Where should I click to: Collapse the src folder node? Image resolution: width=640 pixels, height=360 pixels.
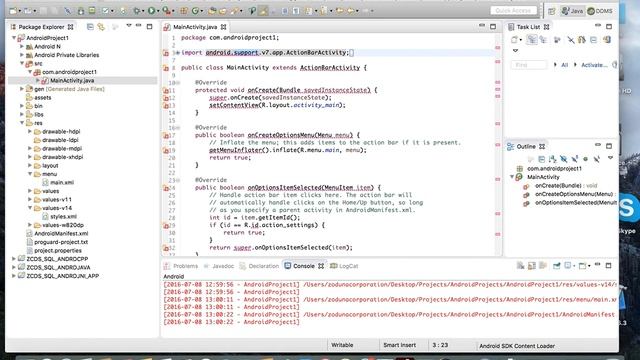coord(22,64)
